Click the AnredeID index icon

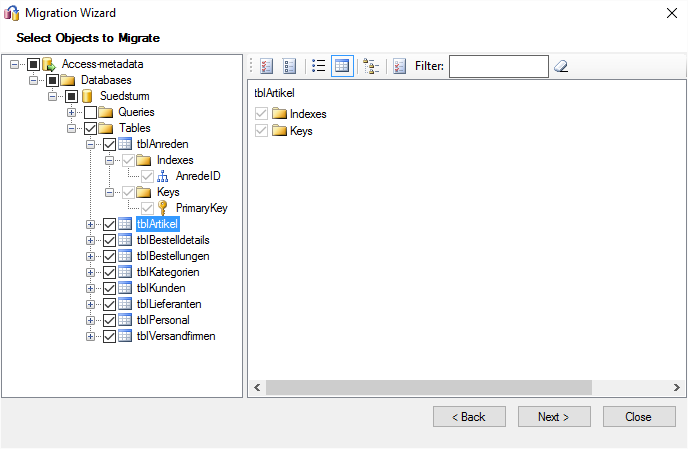[165, 176]
